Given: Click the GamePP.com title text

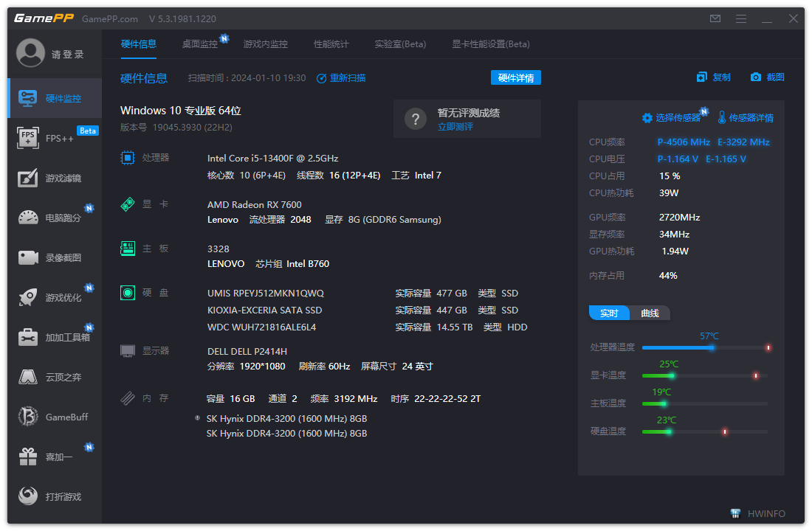Looking at the screenshot, I should (110, 19).
